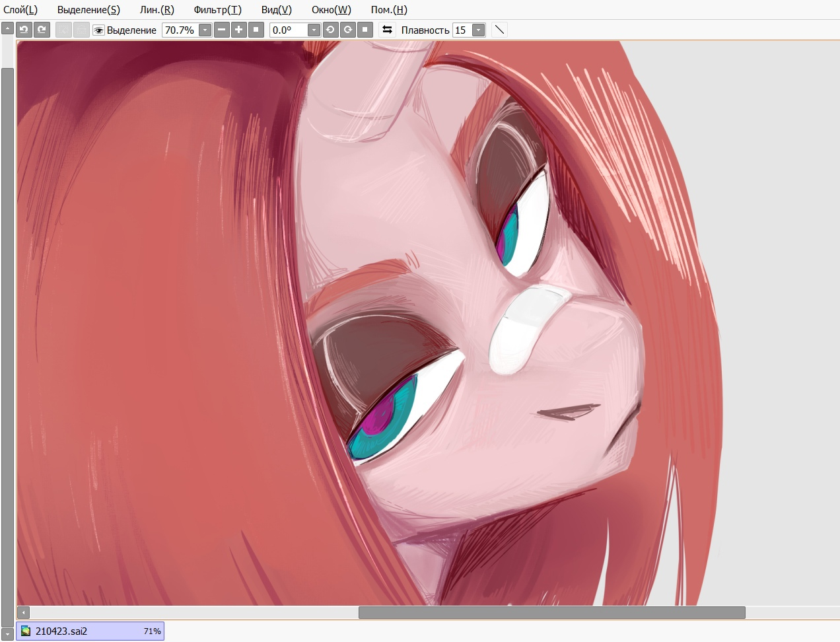The image size is (840, 642).
Task: Reset canvas rotation with the square button
Action: tap(365, 30)
